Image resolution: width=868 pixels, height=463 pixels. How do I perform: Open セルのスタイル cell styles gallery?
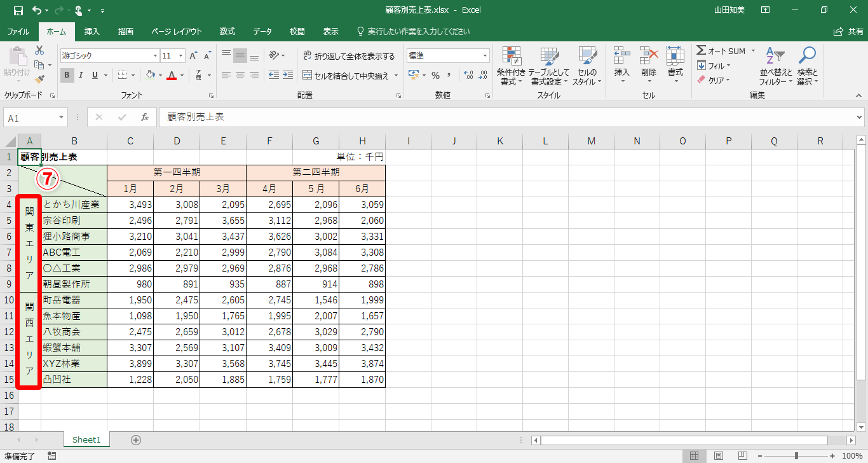(587, 66)
